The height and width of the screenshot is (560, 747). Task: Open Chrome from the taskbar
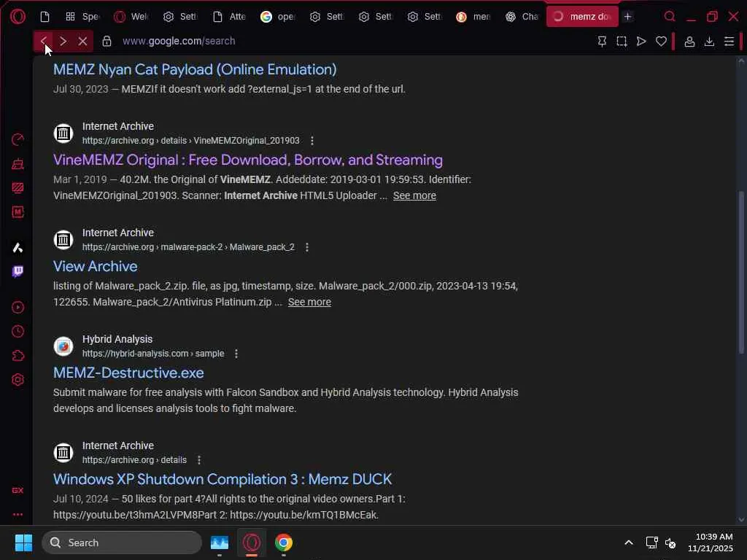point(284,542)
